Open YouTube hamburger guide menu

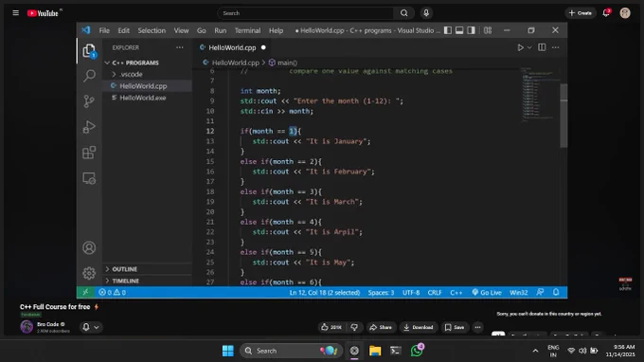[15, 12]
